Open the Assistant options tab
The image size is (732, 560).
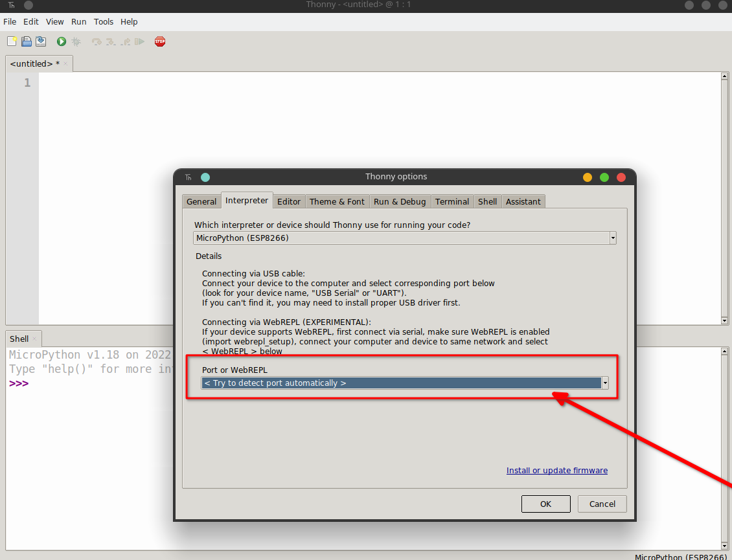523,201
